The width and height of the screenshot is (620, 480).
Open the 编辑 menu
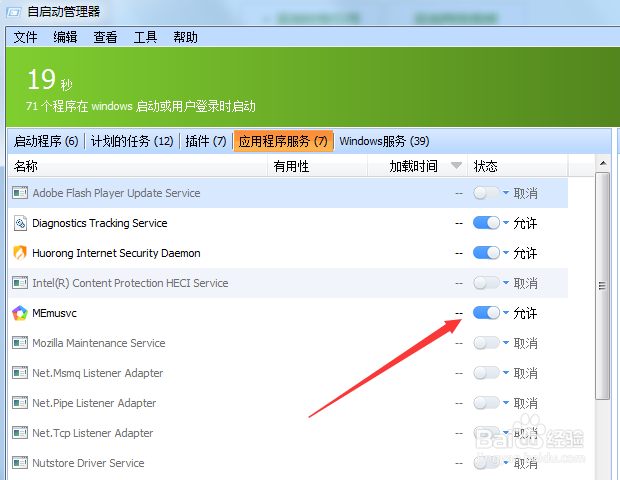pyautogui.click(x=65, y=38)
